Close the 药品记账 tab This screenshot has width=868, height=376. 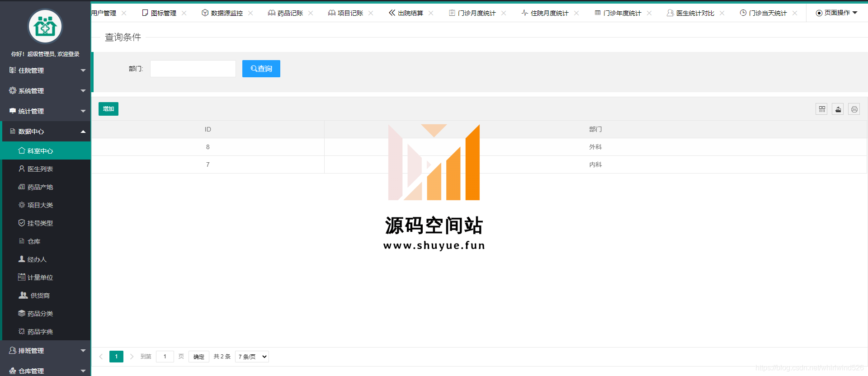(311, 13)
